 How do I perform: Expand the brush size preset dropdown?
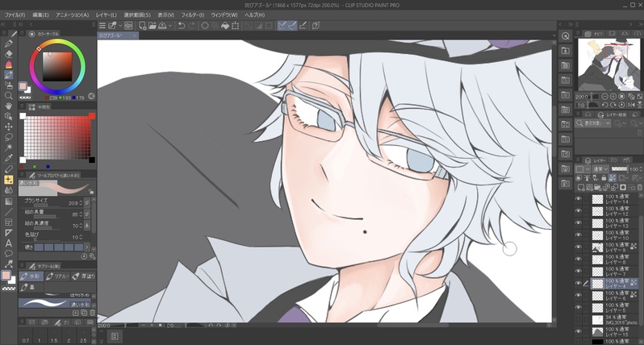[x=86, y=202]
